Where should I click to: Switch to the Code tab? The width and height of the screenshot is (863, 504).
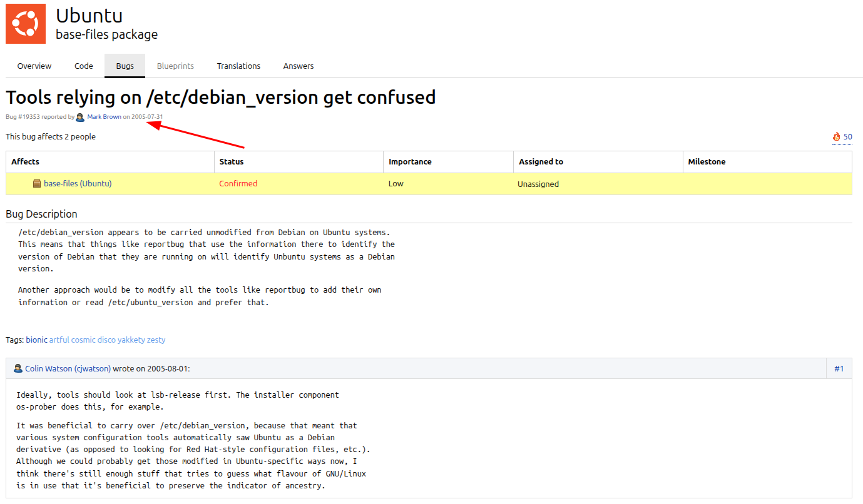(84, 66)
